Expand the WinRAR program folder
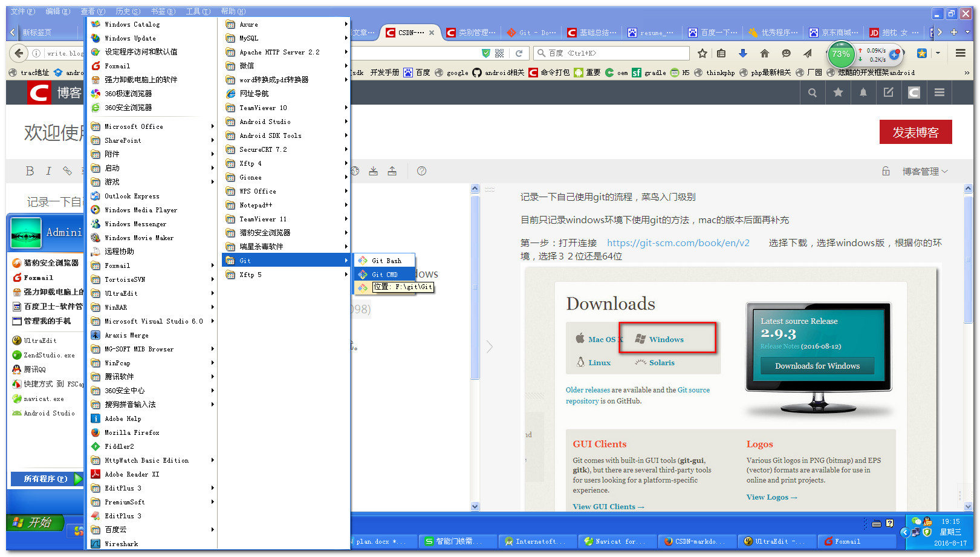Viewport: 980px width, 557px height. [152, 307]
